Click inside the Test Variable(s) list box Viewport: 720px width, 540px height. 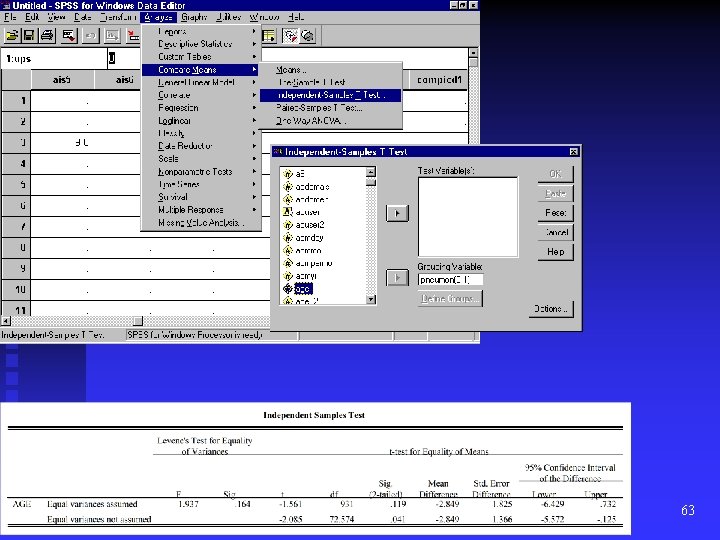(x=468, y=217)
